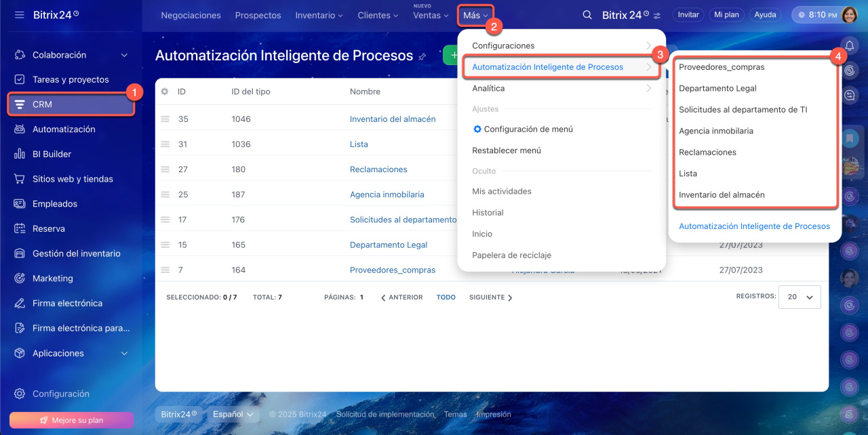Open the Inventario del almacén table link
Image resolution: width=868 pixels, height=435 pixels.
393,119
